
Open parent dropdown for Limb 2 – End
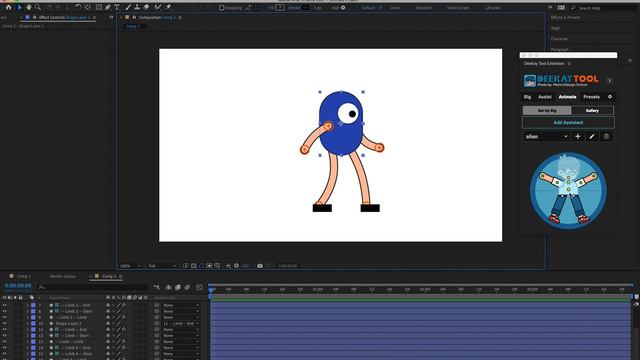181,305
